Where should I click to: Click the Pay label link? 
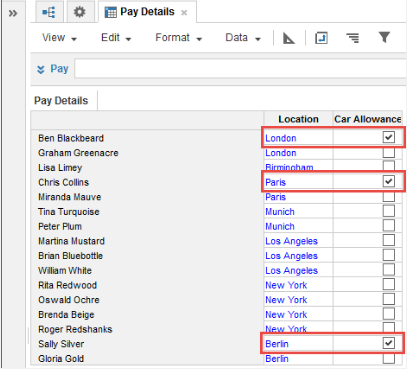(x=59, y=69)
